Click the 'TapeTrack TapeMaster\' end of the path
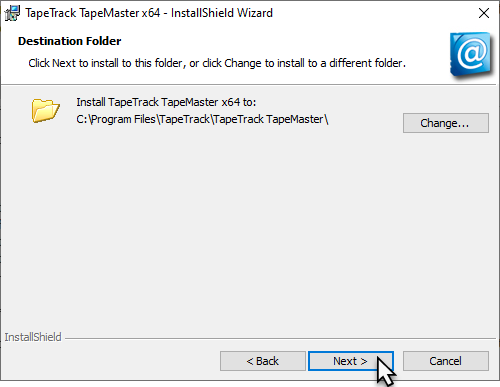Screen dimensions: 500x387 coord(271,119)
